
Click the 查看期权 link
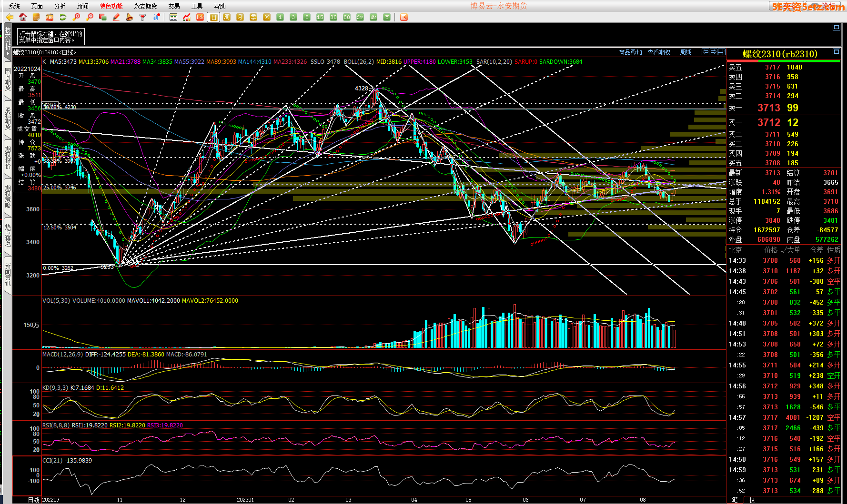(x=659, y=52)
